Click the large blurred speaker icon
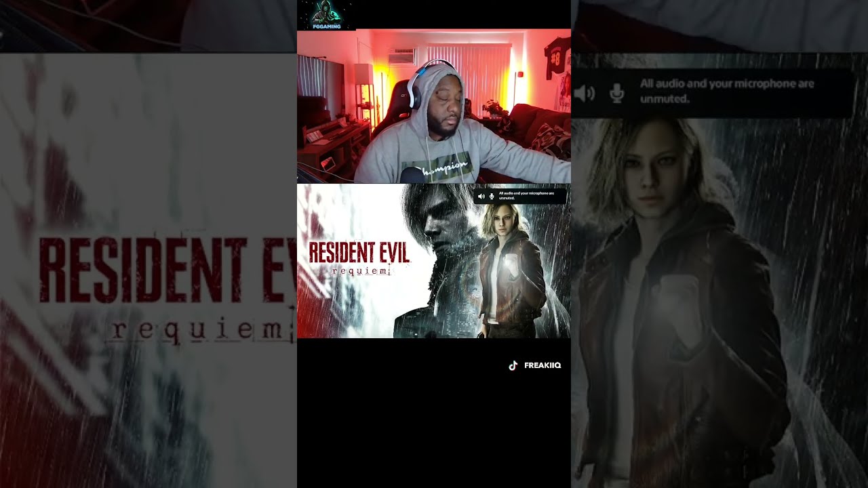The height and width of the screenshot is (488, 868). (584, 94)
